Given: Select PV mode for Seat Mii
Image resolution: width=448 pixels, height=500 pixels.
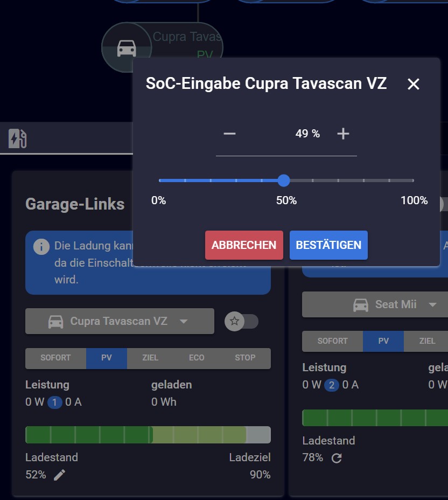Looking at the screenshot, I should point(383,341).
